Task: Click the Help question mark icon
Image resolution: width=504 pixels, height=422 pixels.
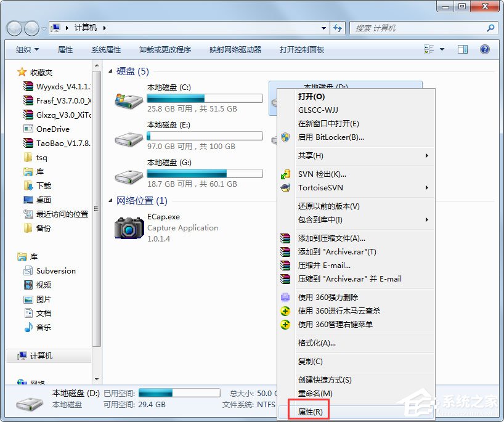Action: (x=484, y=49)
